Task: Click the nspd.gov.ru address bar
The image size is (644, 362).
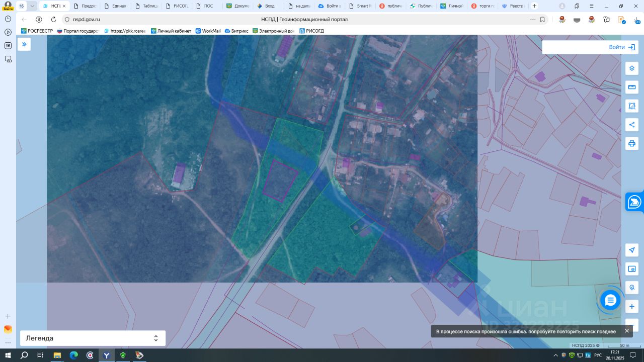Action: click(87, 20)
